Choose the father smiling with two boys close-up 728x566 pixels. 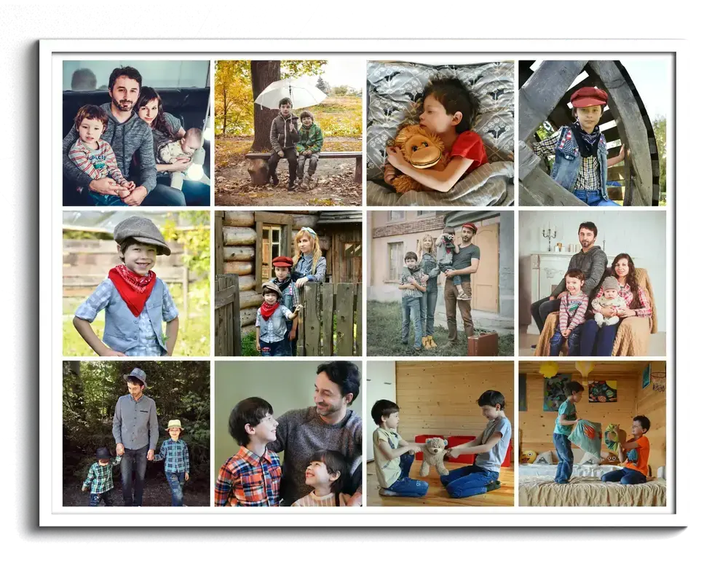(288, 433)
